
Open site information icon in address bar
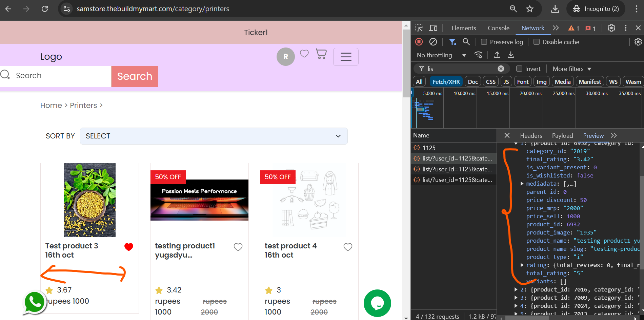point(67,9)
